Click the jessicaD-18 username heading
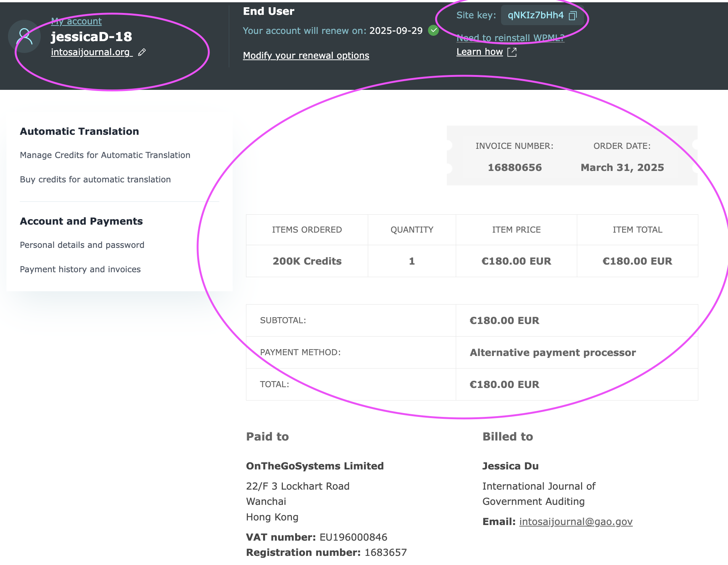The image size is (728, 565). pyautogui.click(x=91, y=37)
